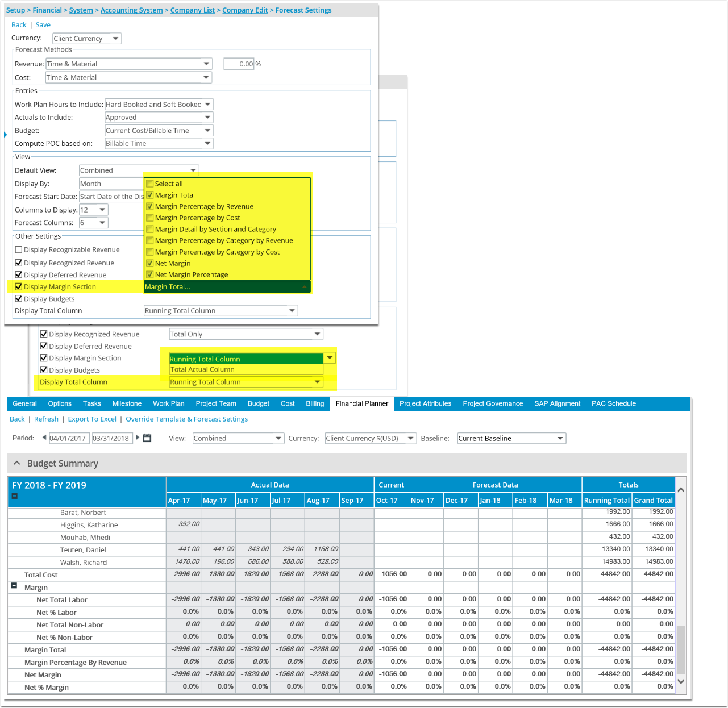Viewport: 728px width, 708px height.
Task: Uncheck Margin Percentage by Revenue
Action: tap(150, 206)
